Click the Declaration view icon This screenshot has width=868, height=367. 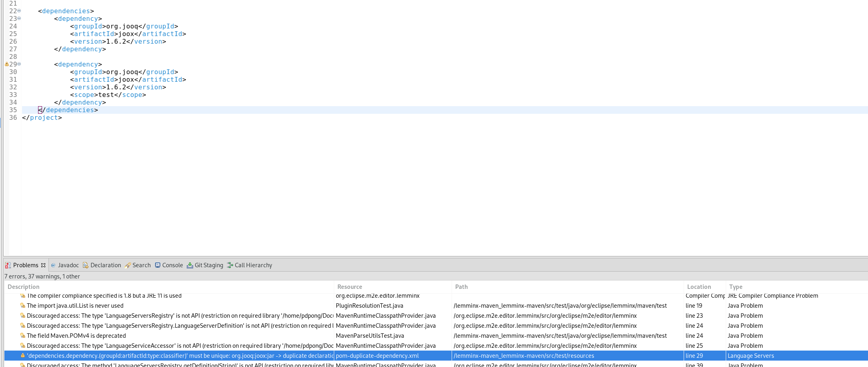coord(86,265)
